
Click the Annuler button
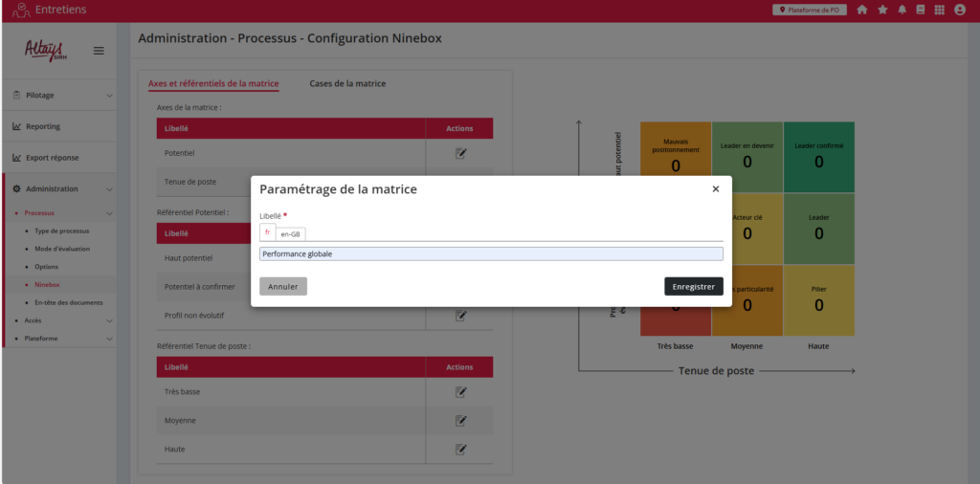(283, 286)
